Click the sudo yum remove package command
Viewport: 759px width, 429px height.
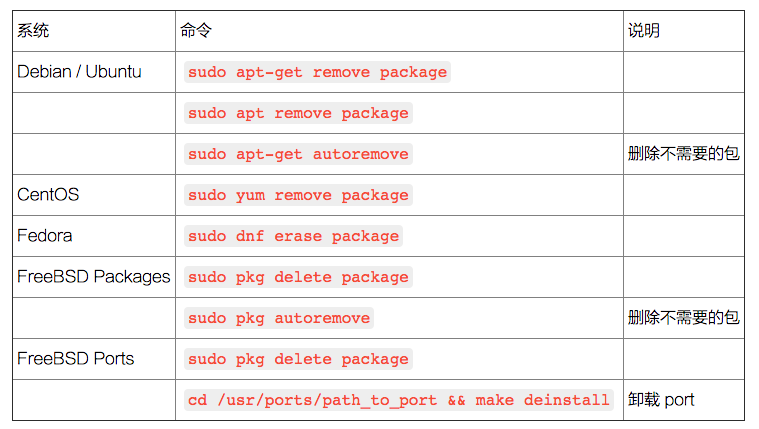[298, 195]
